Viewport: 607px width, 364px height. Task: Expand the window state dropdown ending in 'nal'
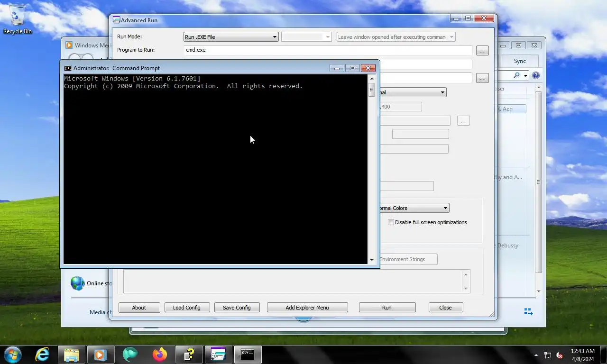coord(413,92)
